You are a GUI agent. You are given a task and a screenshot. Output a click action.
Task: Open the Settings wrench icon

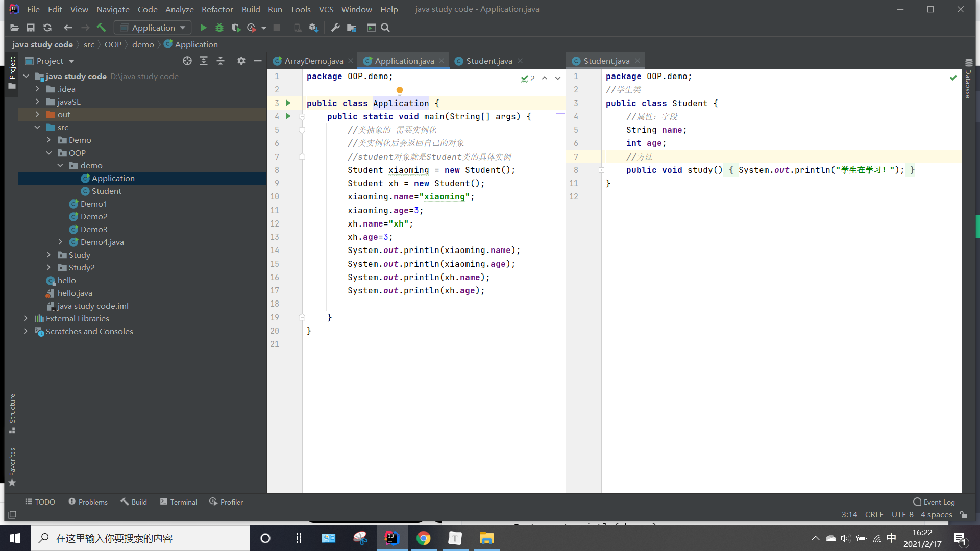pyautogui.click(x=335, y=28)
